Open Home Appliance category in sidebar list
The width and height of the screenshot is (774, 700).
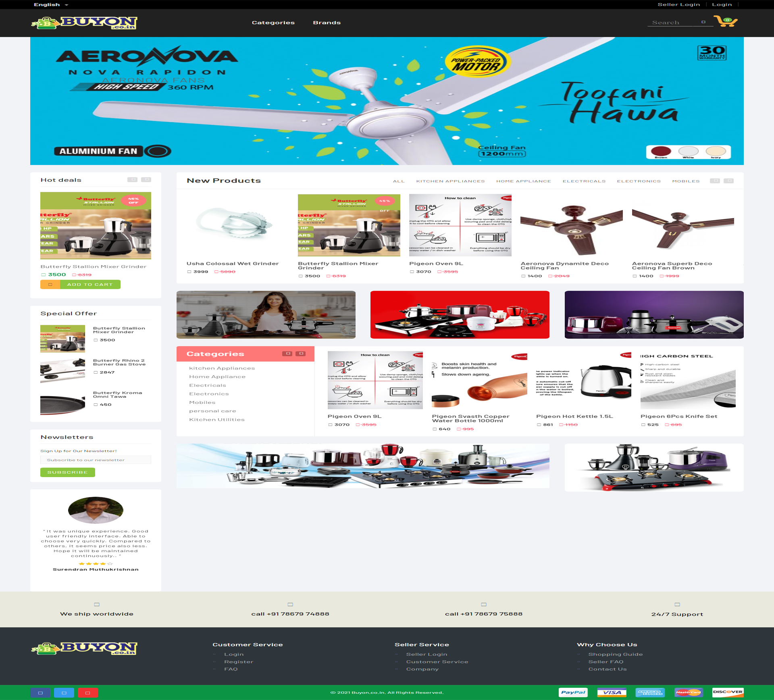[217, 377]
